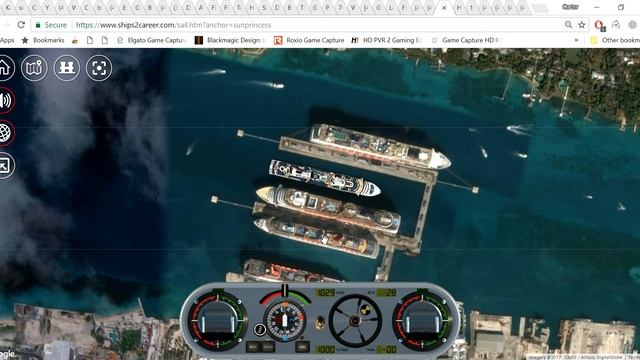Click the compass dial on control panel
This screenshot has width=640, height=360.
tap(285, 320)
